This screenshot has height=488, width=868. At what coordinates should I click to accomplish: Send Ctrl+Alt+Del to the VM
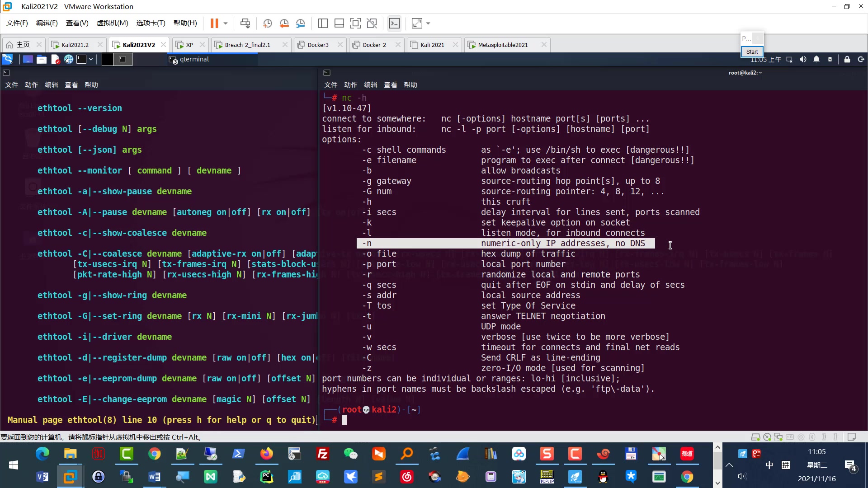tap(245, 23)
